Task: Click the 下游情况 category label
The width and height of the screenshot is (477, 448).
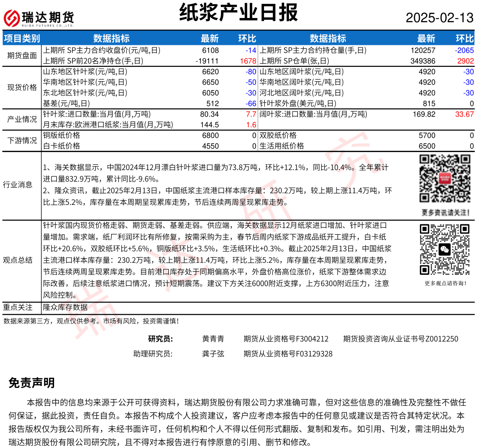Action: [x=22, y=140]
